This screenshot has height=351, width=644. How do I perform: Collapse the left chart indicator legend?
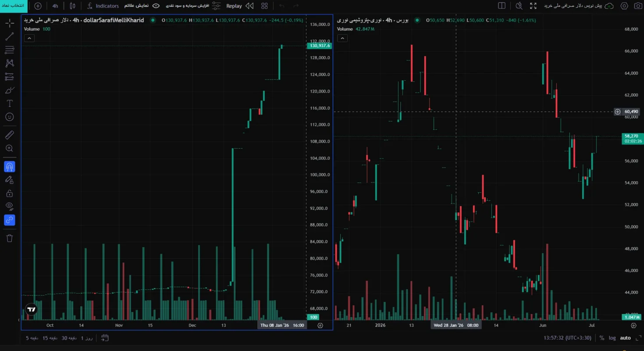pyautogui.click(x=29, y=38)
